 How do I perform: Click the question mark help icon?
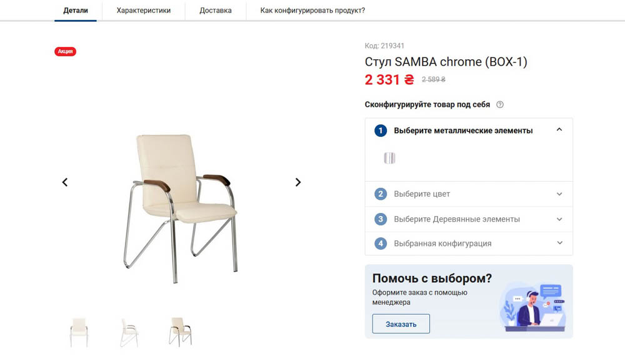click(x=500, y=105)
